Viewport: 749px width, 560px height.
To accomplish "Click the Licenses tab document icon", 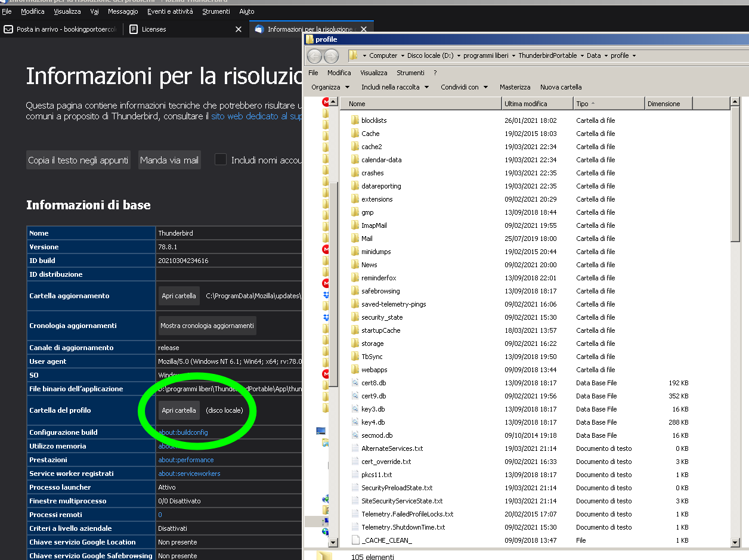I will (x=134, y=29).
